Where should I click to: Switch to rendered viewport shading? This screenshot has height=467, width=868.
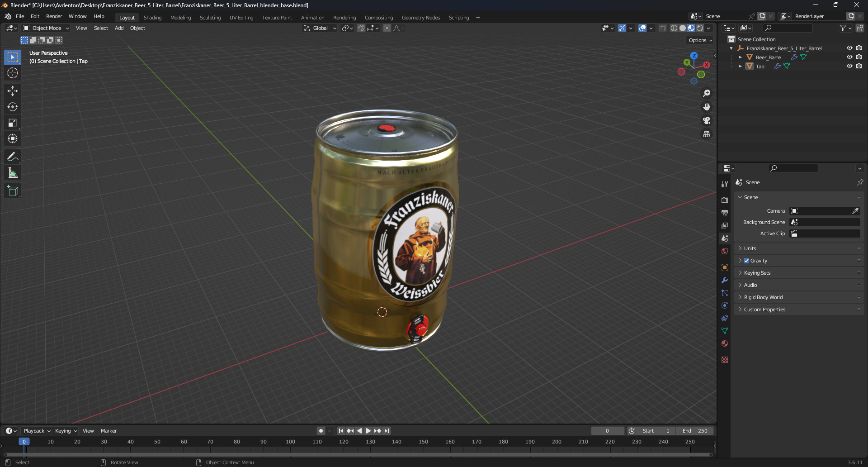coord(700,28)
